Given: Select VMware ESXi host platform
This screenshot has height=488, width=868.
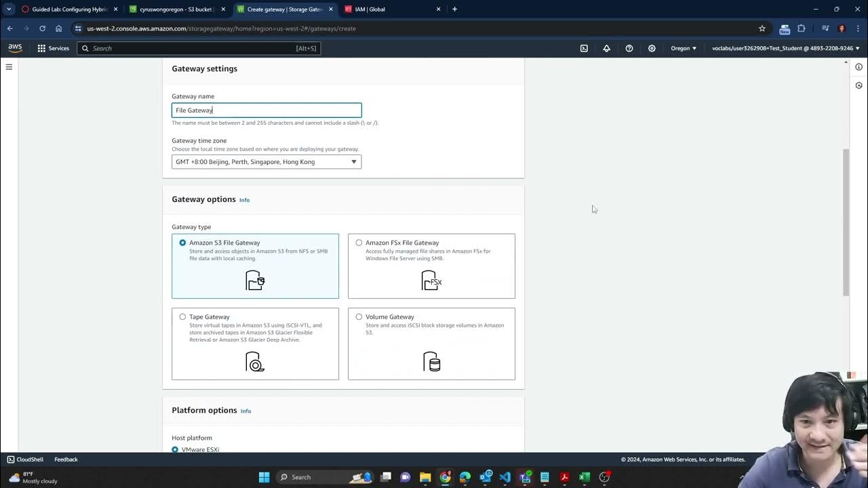Looking at the screenshot, I should 175,449.
